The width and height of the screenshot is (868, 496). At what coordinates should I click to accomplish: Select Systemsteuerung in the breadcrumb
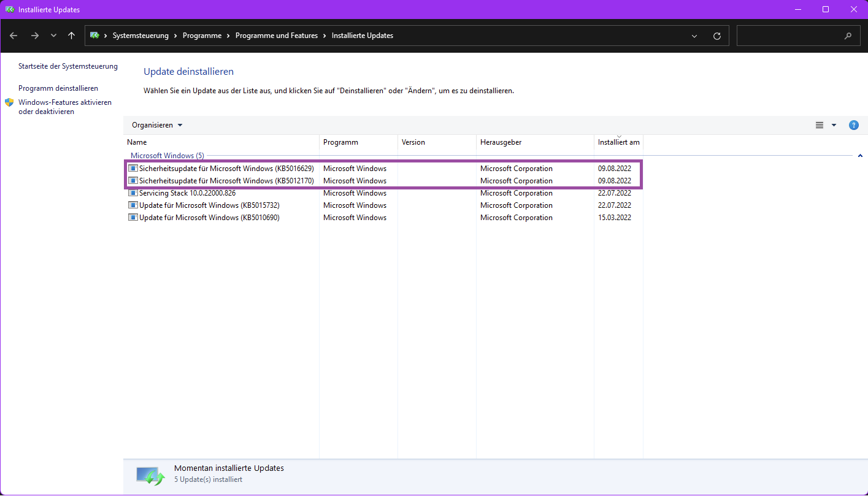point(140,36)
